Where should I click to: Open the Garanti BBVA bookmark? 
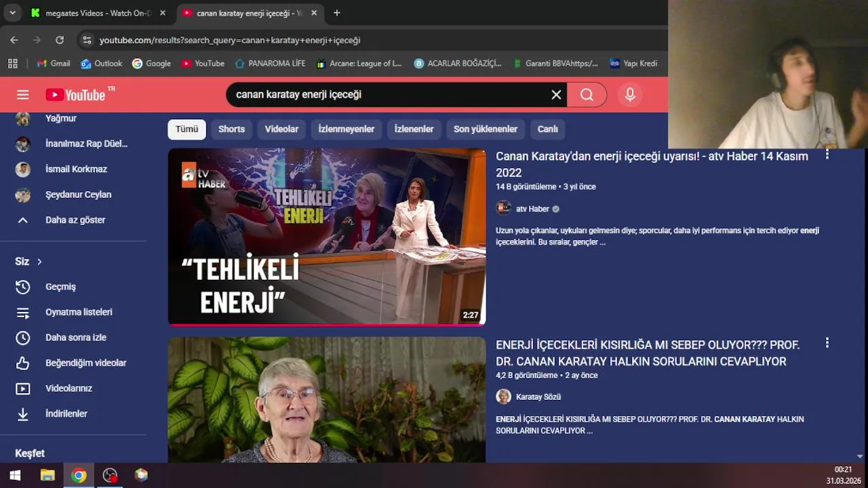click(555, 63)
